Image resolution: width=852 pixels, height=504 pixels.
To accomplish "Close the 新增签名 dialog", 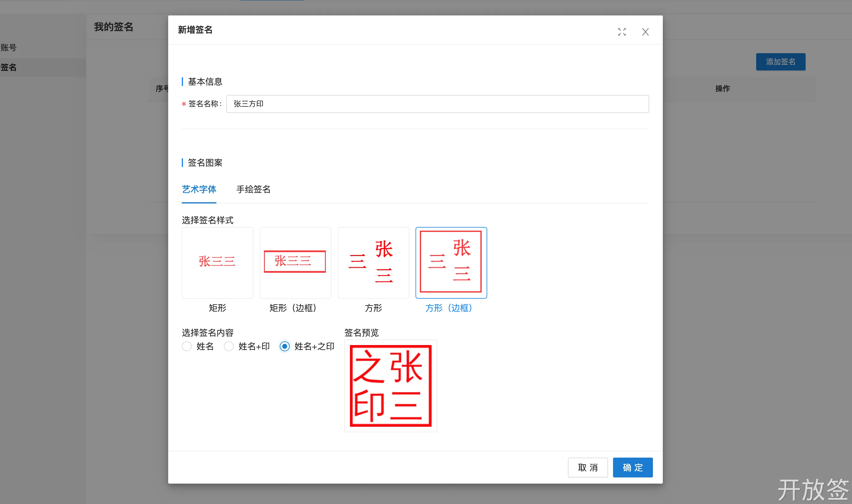I will click(x=645, y=32).
